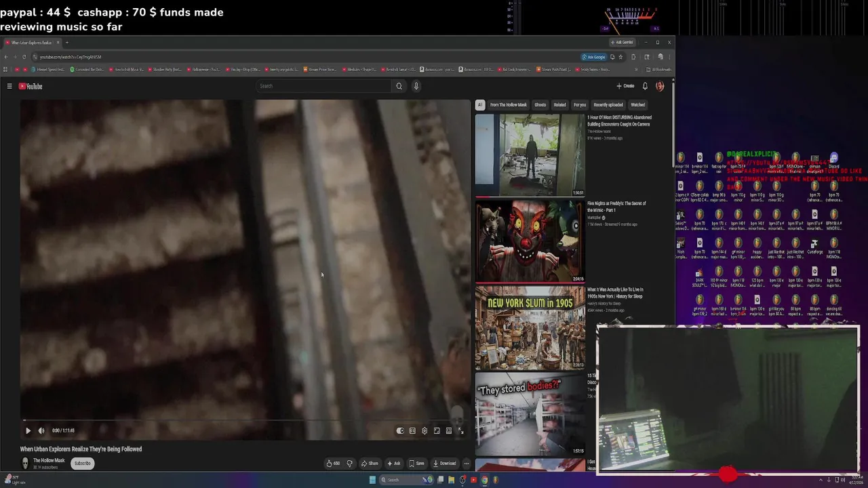Open Chrome from the taskbar
The height and width of the screenshot is (488, 868).
click(x=484, y=480)
